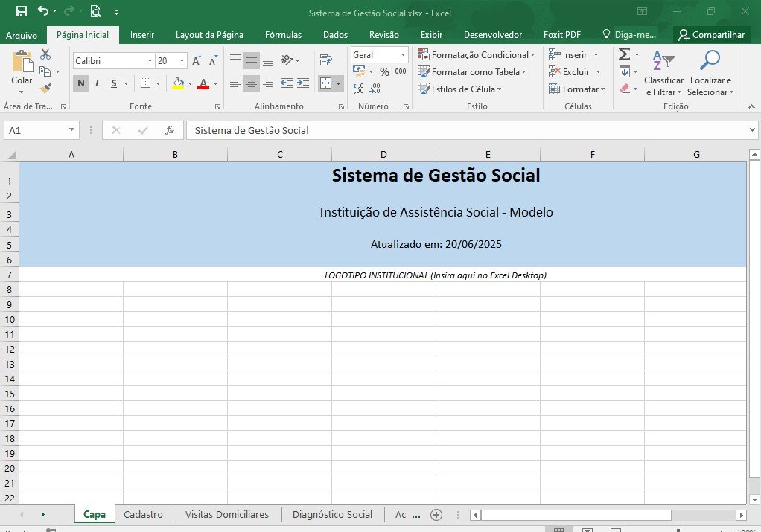761x532 pixels.
Task: Align text left
Action: [x=235, y=83]
